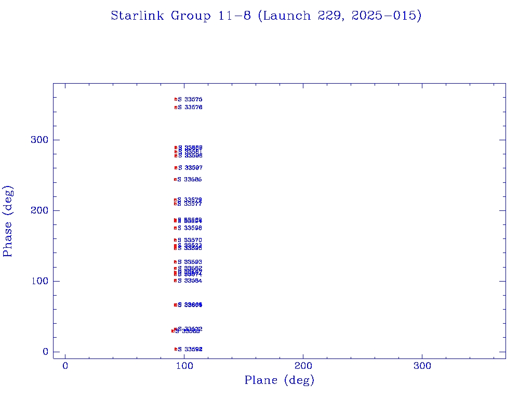Click the satellite label S 33570
This screenshot has width=532, height=399.
[x=190, y=240]
